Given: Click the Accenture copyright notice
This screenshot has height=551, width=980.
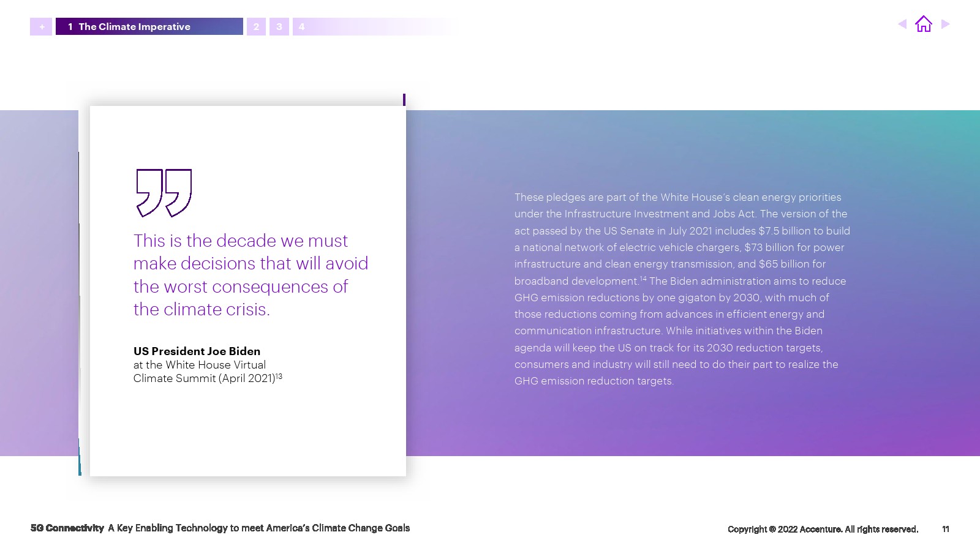Looking at the screenshot, I should click(x=822, y=529).
